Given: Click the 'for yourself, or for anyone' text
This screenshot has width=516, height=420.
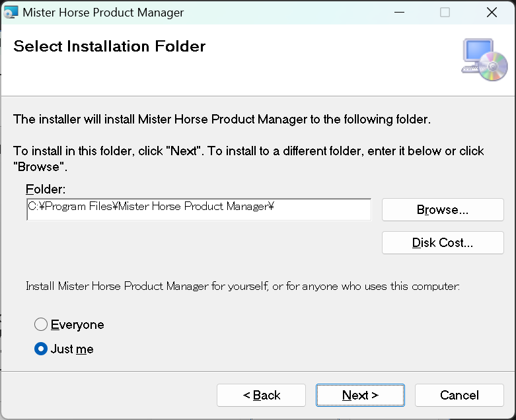Looking at the screenshot, I should tap(242, 287).
